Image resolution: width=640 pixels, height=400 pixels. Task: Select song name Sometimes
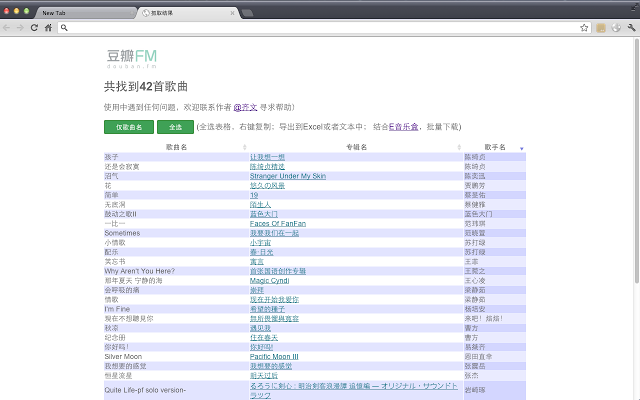click(x=122, y=233)
